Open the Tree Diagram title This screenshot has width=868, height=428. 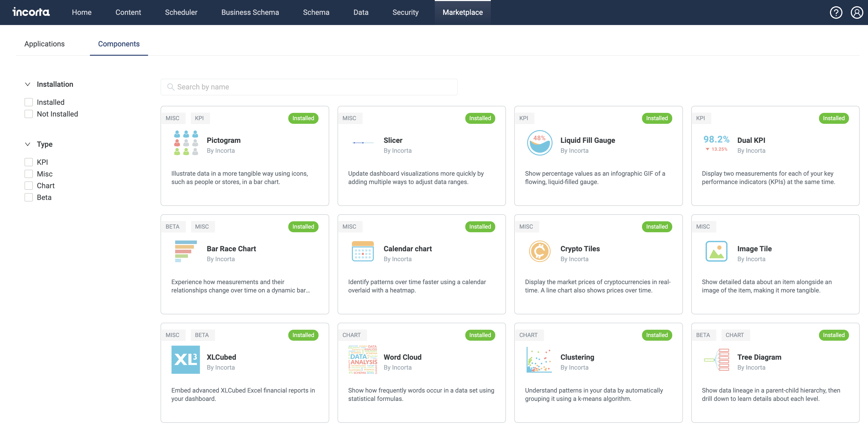[759, 357]
